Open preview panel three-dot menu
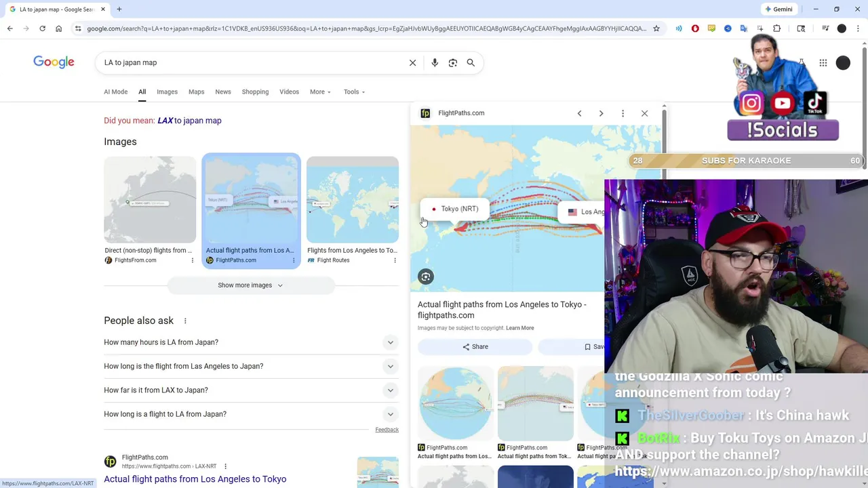The width and height of the screenshot is (868, 488). point(623,113)
